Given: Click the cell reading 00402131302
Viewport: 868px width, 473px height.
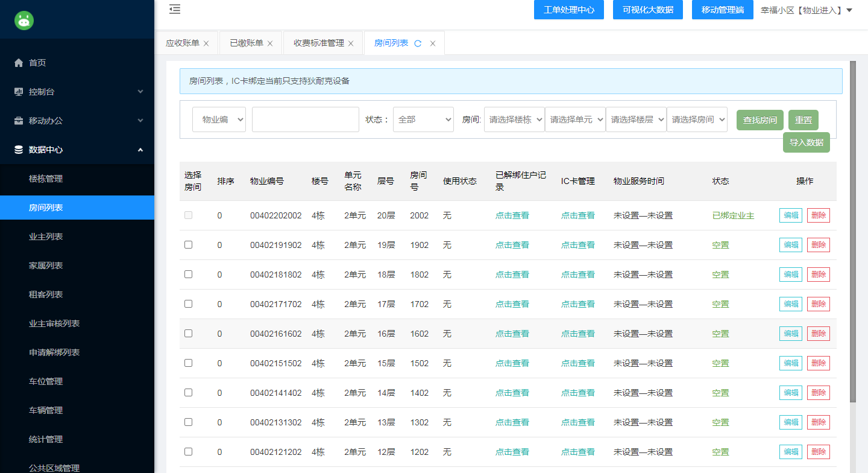Looking at the screenshot, I should coord(276,422).
